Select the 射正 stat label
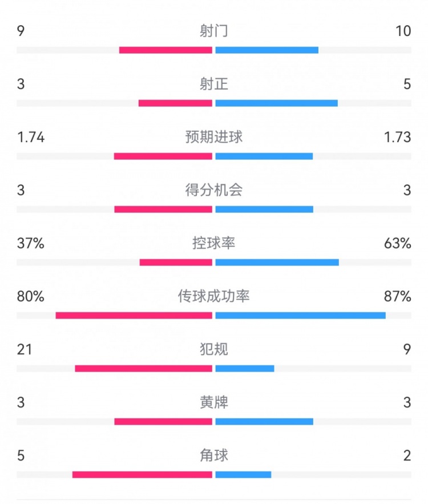Image resolution: width=428 pixels, height=504 pixels. [x=214, y=84]
